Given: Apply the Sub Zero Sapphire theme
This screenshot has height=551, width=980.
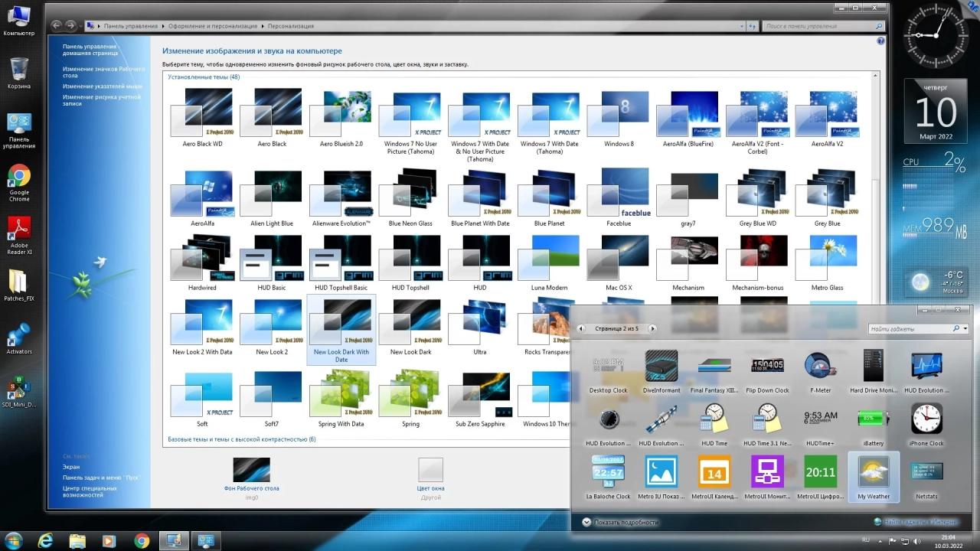Looking at the screenshot, I should (x=480, y=399).
